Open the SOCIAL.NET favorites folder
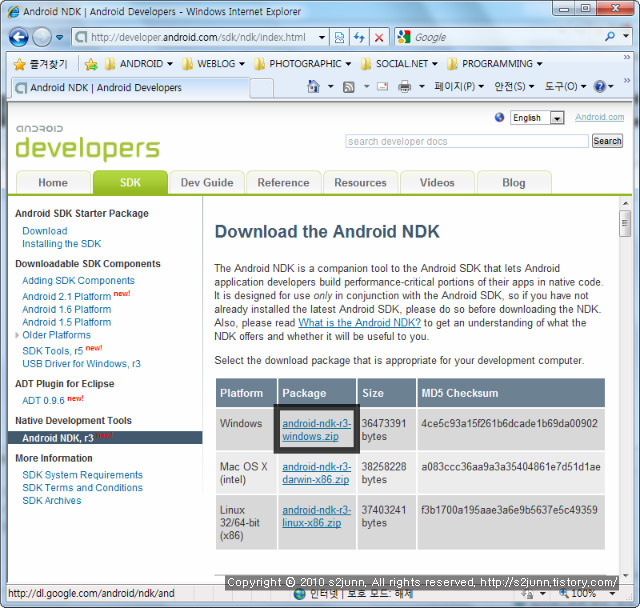The width and height of the screenshot is (640, 608). pyautogui.click(x=399, y=64)
